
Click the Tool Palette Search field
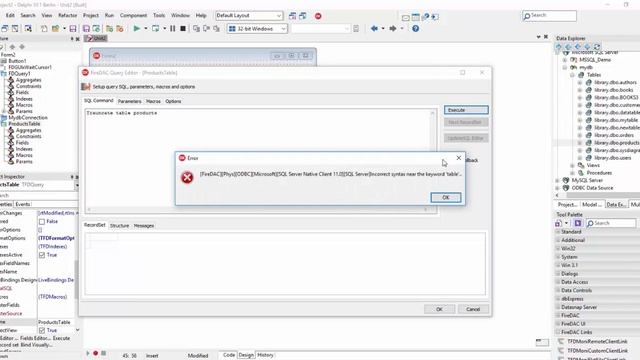coord(611,223)
